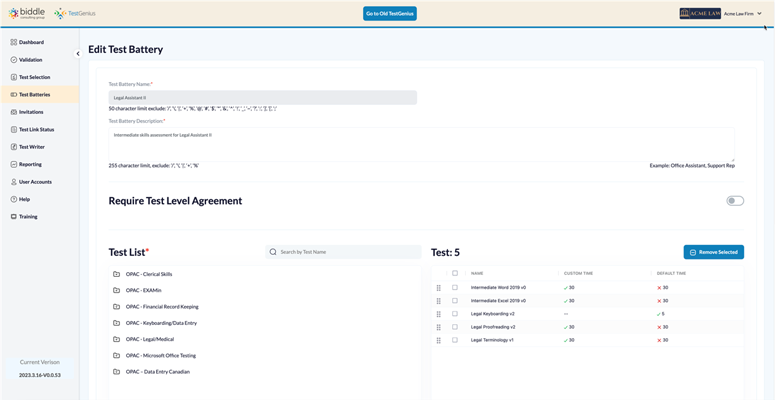Click version text 2023.3.16-V0.0.53
The width and height of the screenshot is (775, 400).
pos(40,375)
